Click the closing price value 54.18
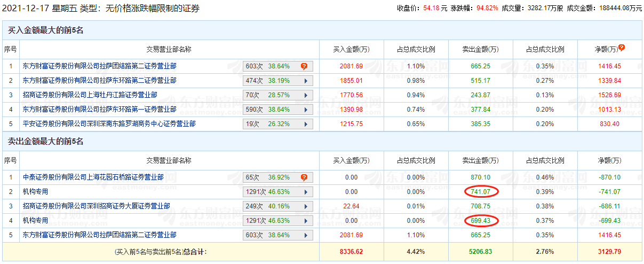The height and width of the screenshot is (264, 644). [x=432, y=9]
